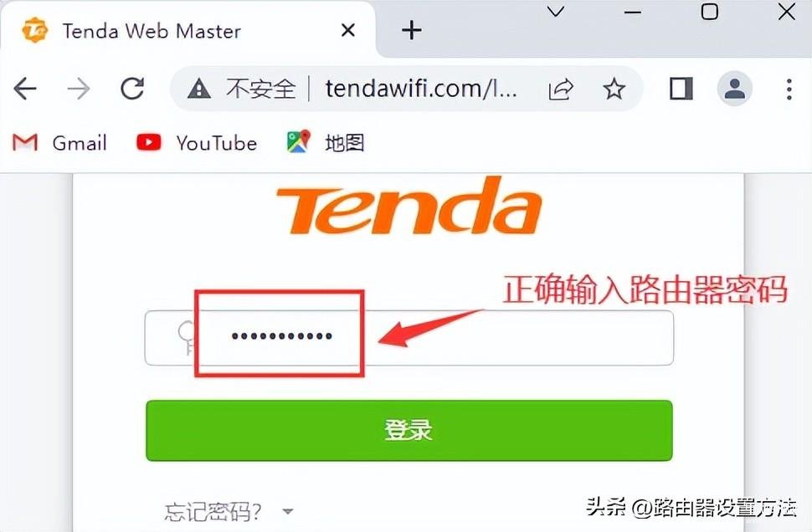
Task: Bookmark this page with the star icon
Action: pyautogui.click(x=614, y=89)
